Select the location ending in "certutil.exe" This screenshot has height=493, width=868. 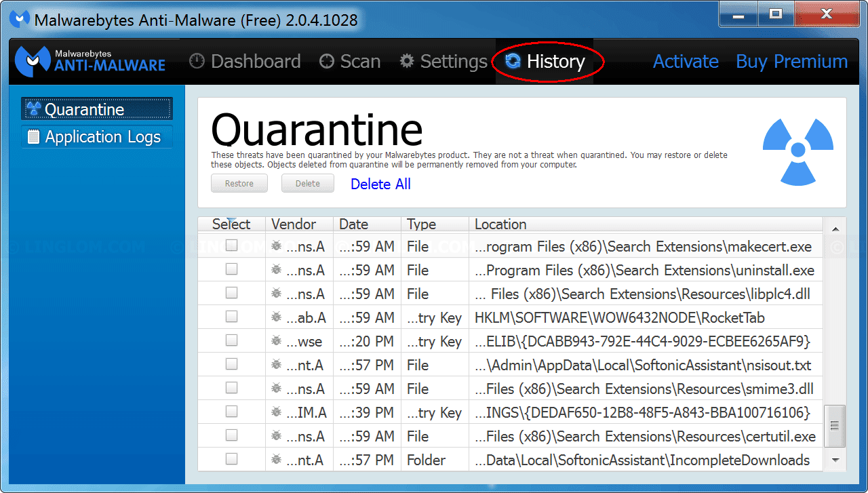pyautogui.click(x=645, y=436)
